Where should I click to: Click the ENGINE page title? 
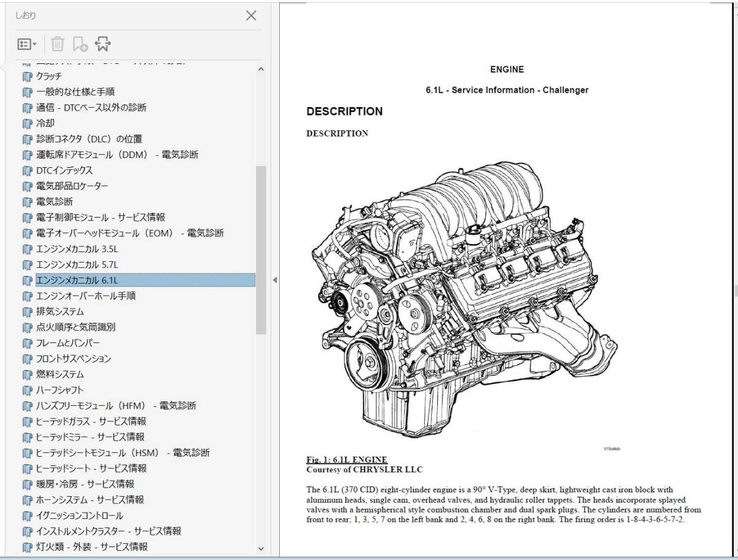pyautogui.click(x=507, y=69)
